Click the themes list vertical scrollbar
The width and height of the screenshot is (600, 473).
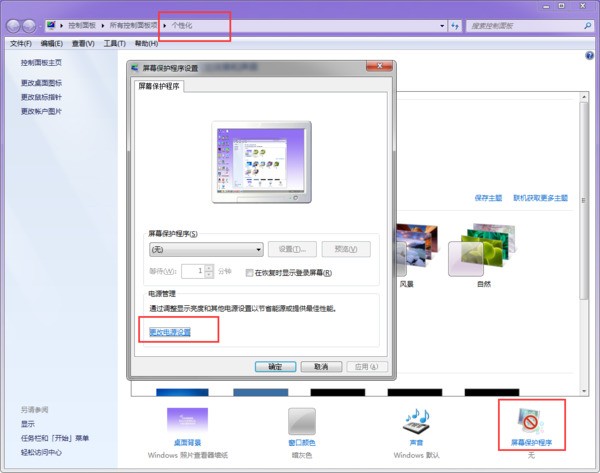point(584,200)
